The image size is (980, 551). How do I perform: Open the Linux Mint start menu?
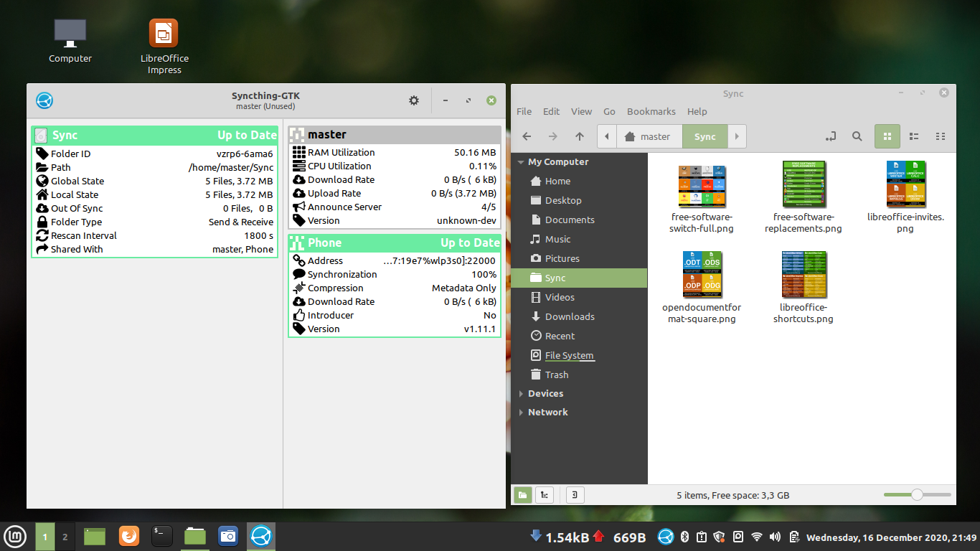[x=15, y=536]
